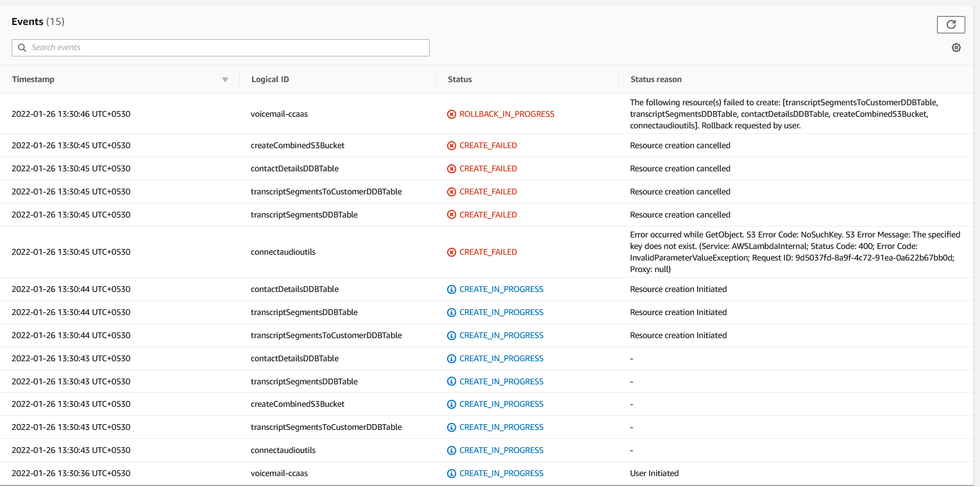
Task: Click the info icon beside voicemail-ccaas CREATE_IN_PROGRESS
Action: [x=451, y=473]
